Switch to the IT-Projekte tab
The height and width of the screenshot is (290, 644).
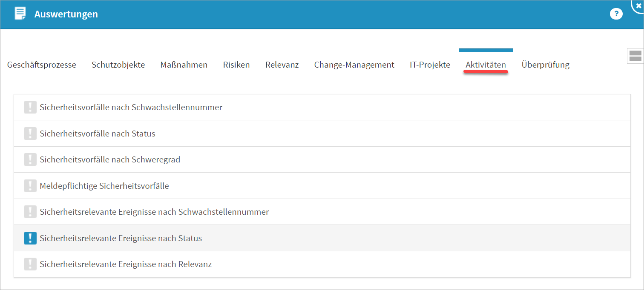[430, 65]
